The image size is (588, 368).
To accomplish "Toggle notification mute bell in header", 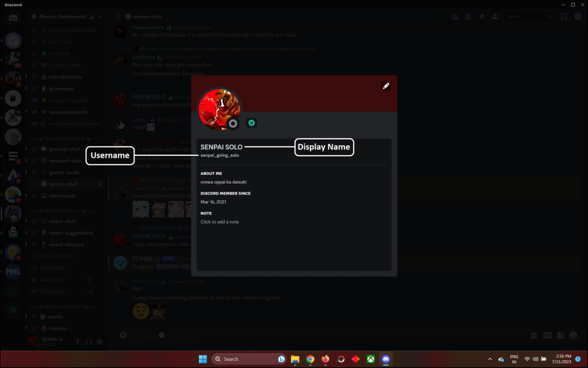I will pos(468,16).
